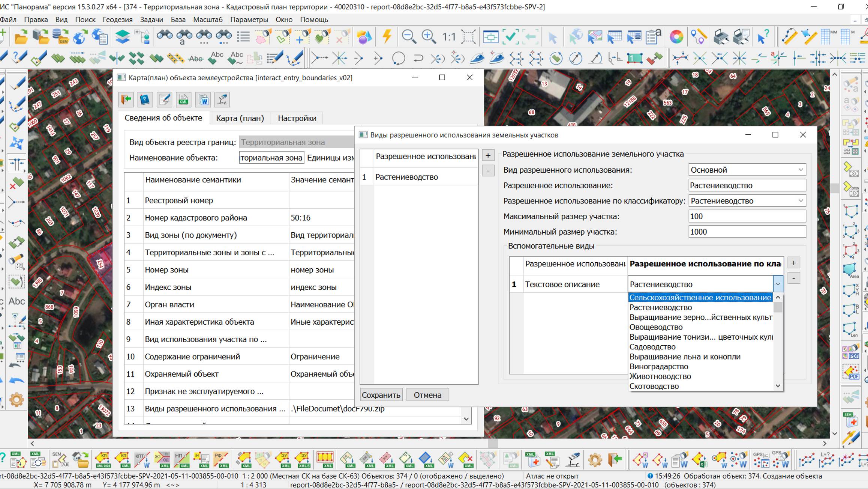The height and width of the screenshot is (489, 868).
Task: Click the Word document export icon
Action: (x=203, y=100)
